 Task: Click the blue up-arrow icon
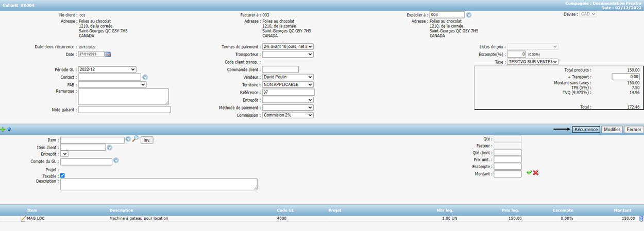[x=9, y=130]
